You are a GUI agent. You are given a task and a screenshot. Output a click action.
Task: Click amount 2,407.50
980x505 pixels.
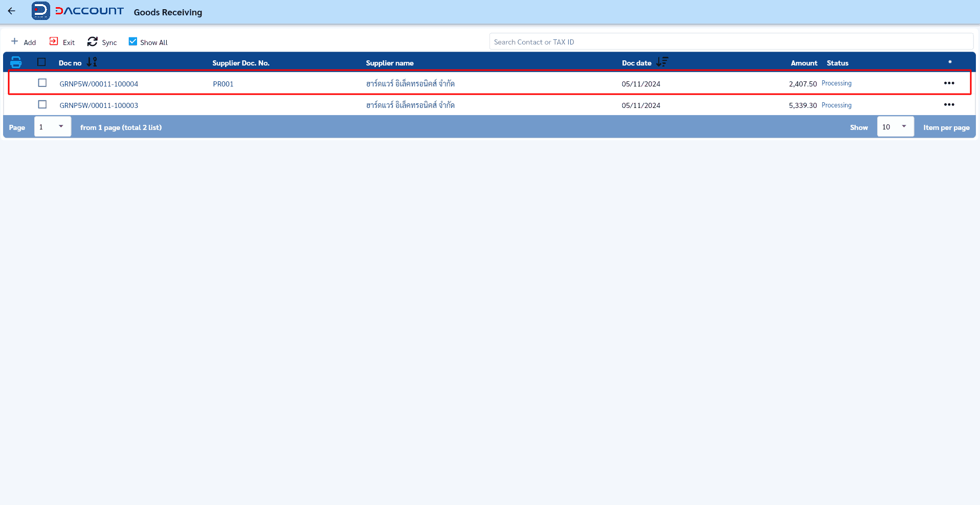pos(803,84)
